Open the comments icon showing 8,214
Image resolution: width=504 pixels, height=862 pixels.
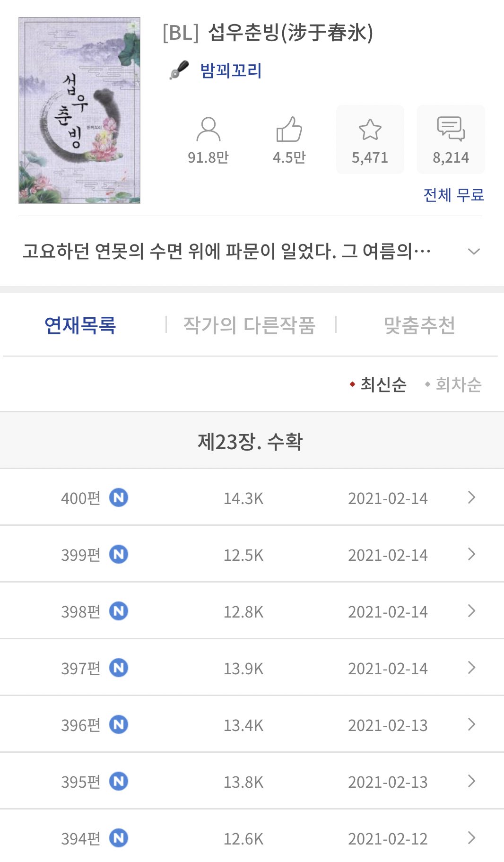pyautogui.click(x=451, y=129)
